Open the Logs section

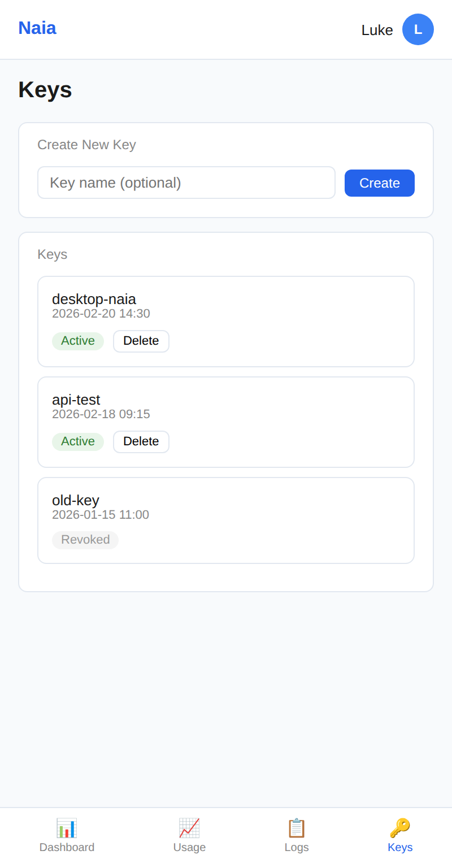pyautogui.click(x=297, y=847)
